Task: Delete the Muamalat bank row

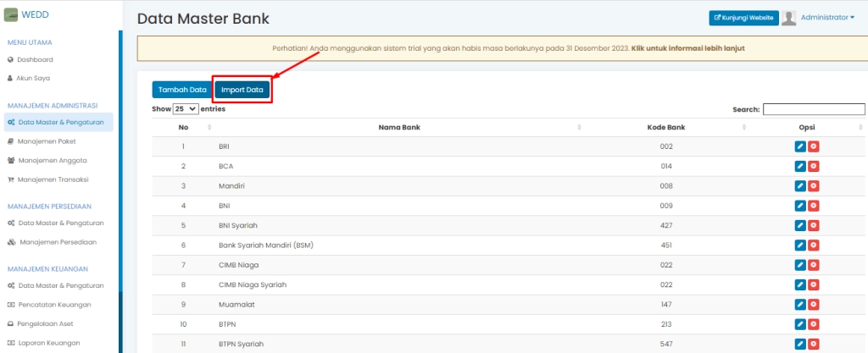Action: click(814, 304)
